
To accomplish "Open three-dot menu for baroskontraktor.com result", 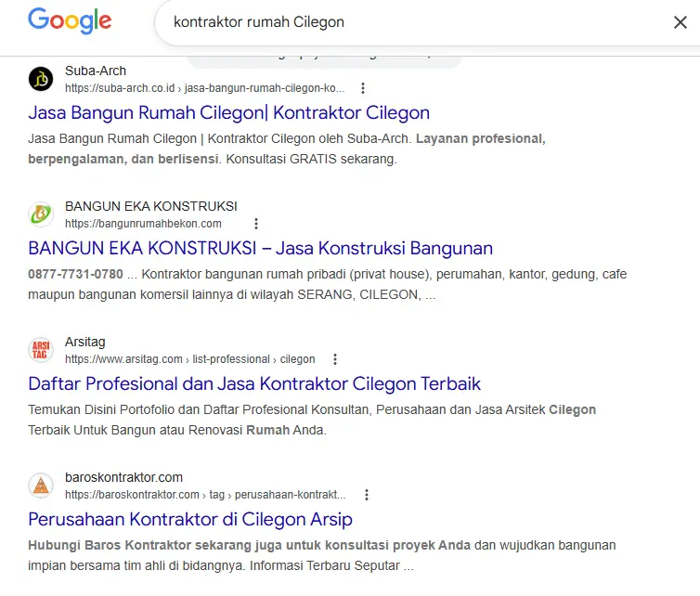I will tap(367, 495).
